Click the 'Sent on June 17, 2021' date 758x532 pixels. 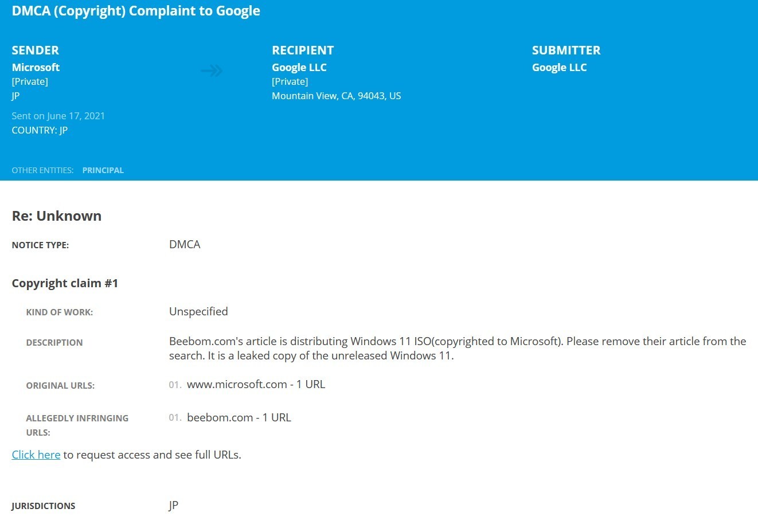58,116
